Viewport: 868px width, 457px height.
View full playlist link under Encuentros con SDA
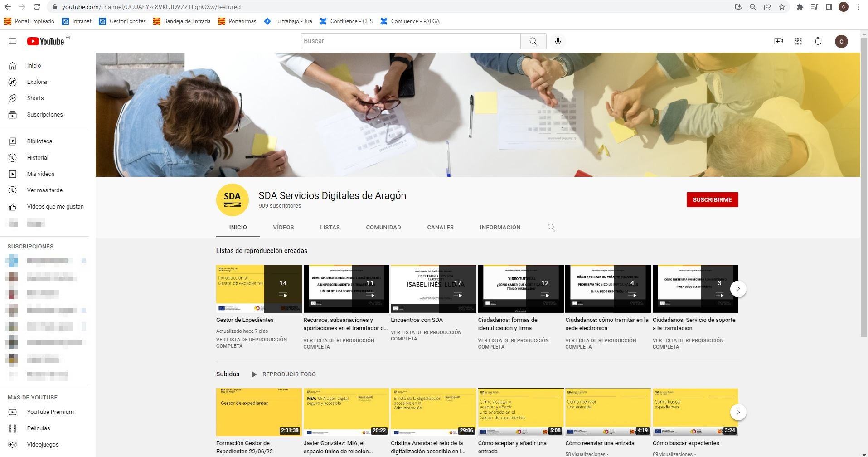tap(426, 335)
